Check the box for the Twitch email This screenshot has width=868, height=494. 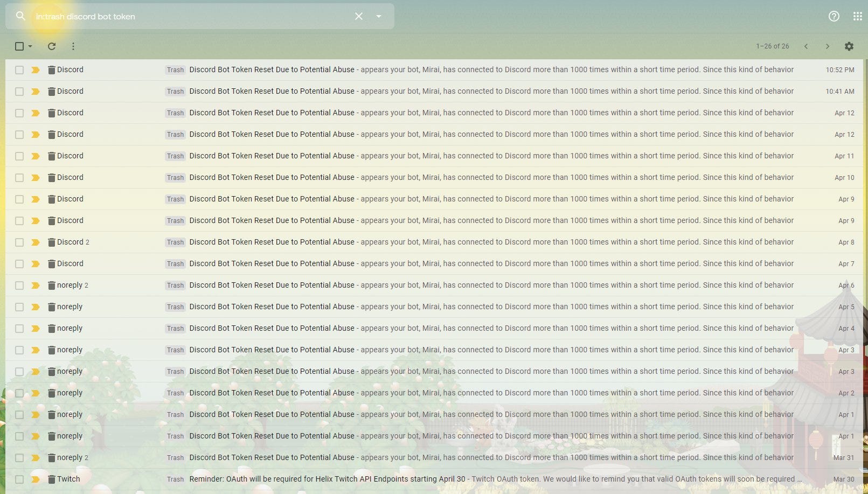point(19,479)
